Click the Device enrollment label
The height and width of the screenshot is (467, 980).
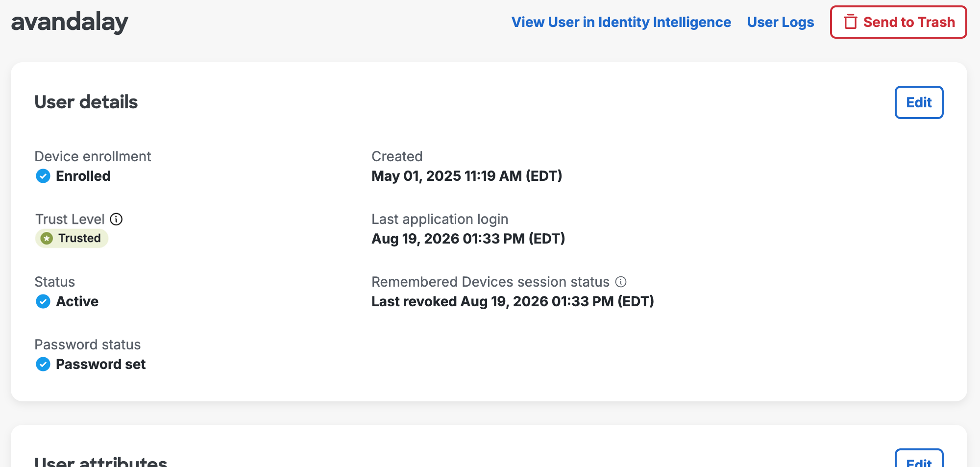pos(93,156)
